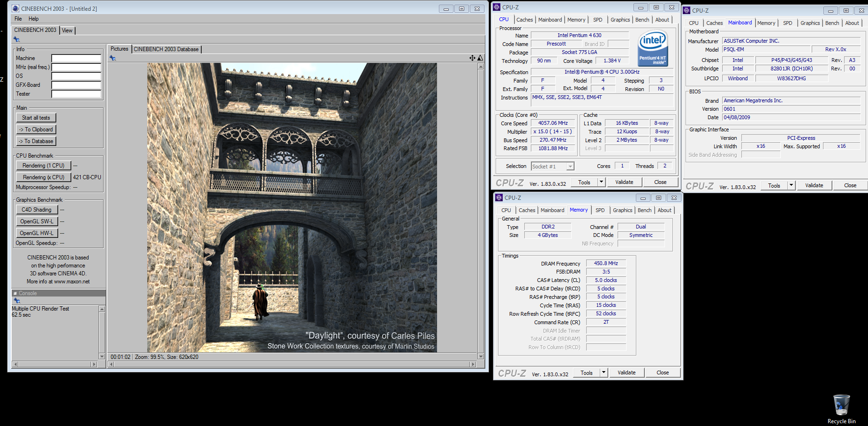Image resolution: width=868 pixels, height=426 pixels.
Task: Open SPD tab in CPU window
Action: point(597,20)
